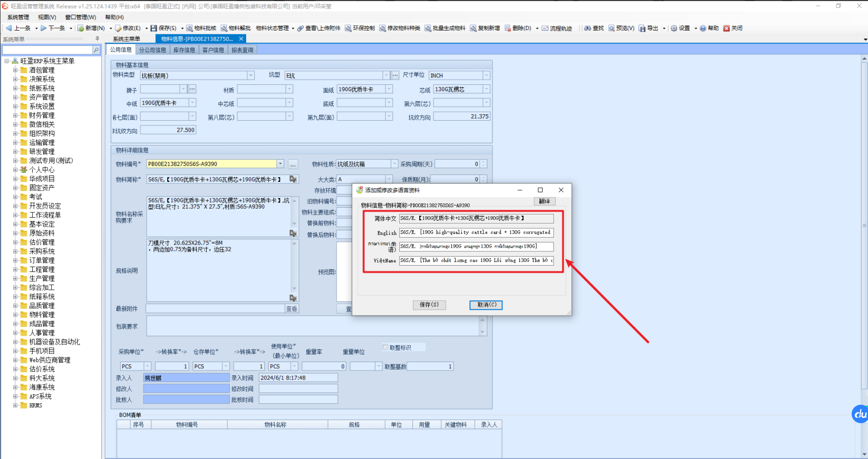Open the 物料编号 dropdown arrow

(x=281, y=164)
